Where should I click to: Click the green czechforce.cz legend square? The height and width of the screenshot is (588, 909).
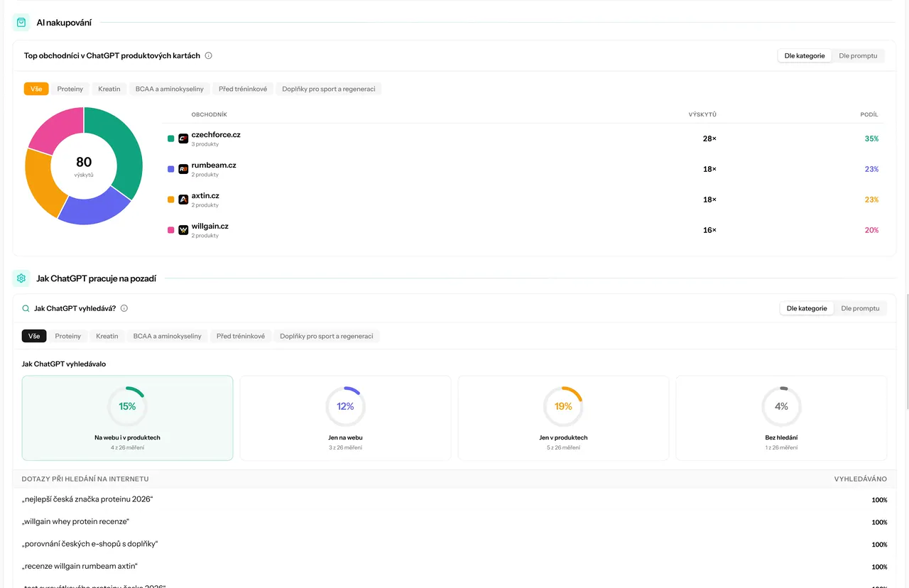(170, 138)
